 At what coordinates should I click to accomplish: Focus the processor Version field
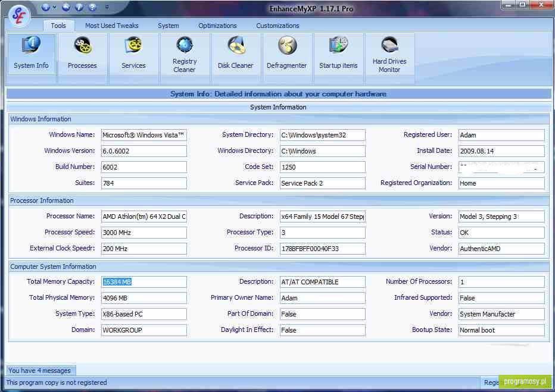[501, 217]
